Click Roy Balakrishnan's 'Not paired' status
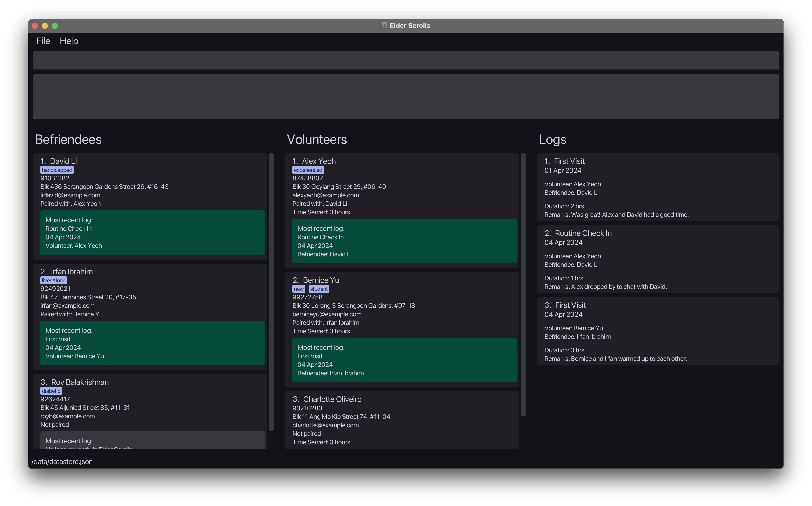812x506 pixels. point(54,425)
